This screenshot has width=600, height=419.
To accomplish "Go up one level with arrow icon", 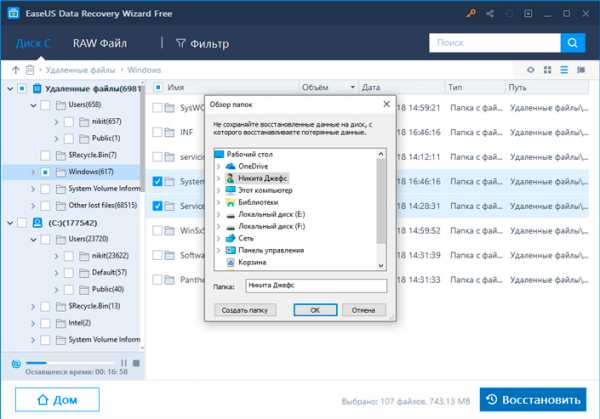I will [15, 70].
